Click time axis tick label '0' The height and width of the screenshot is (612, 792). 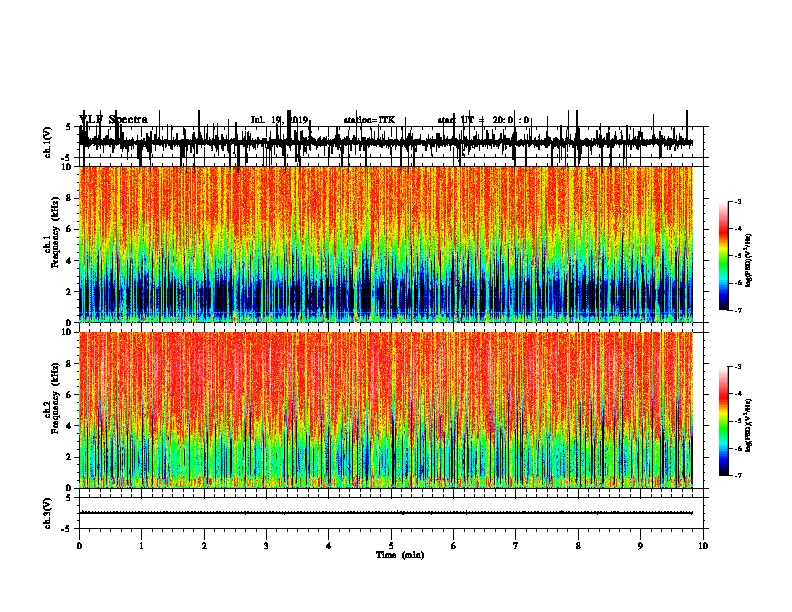click(x=79, y=546)
